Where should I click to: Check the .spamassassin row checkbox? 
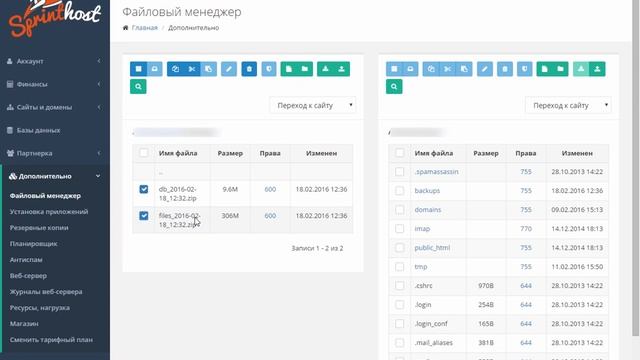[x=399, y=172]
